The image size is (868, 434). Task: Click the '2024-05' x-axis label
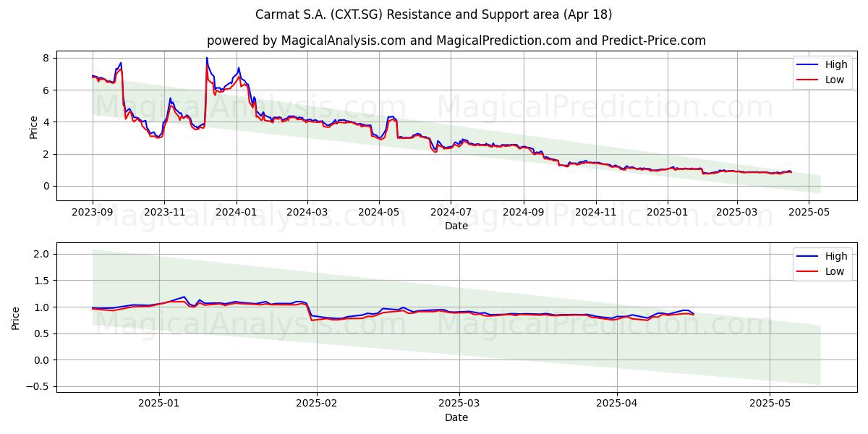coord(379,211)
